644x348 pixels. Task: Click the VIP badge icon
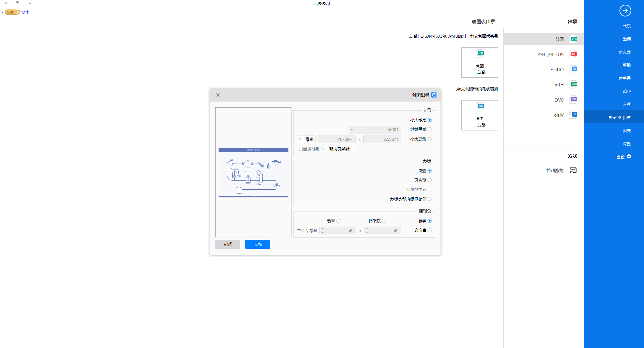click(13, 12)
